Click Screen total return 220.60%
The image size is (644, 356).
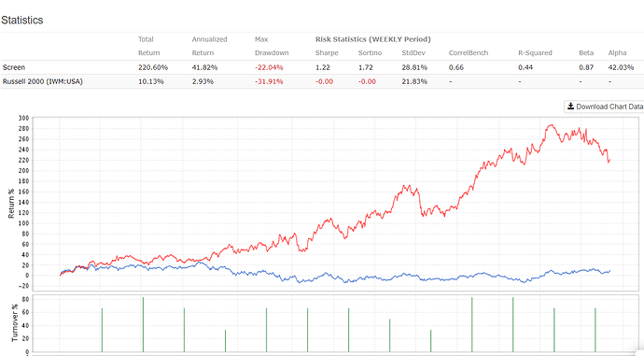pos(153,67)
